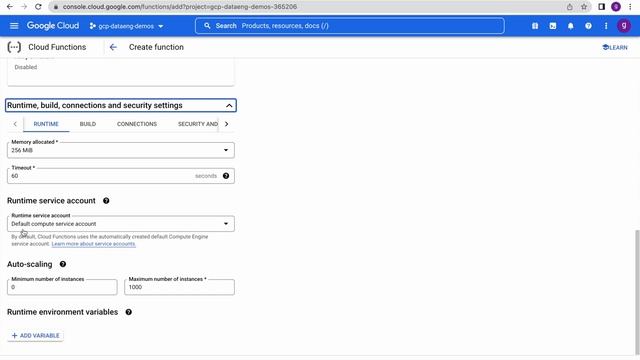Open the help question mark menu
Viewport: 640px width, 360px height.
pos(588,26)
